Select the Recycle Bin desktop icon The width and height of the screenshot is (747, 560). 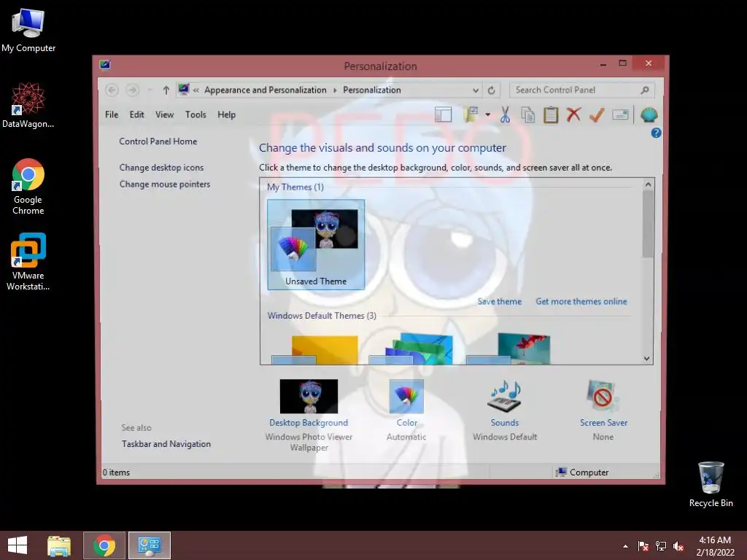pyautogui.click(x=711, y=484)
